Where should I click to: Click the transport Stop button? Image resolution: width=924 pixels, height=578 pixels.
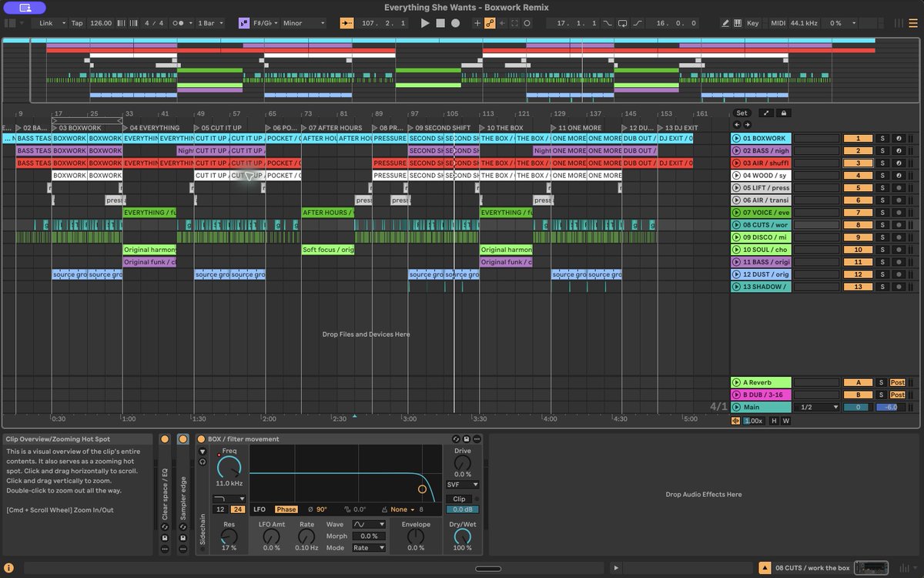[440, 23]
